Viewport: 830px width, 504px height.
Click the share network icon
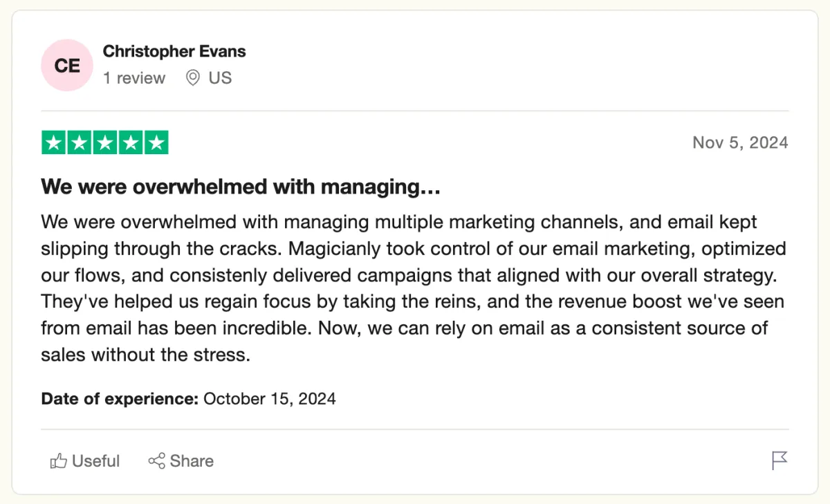coord(156,461)
